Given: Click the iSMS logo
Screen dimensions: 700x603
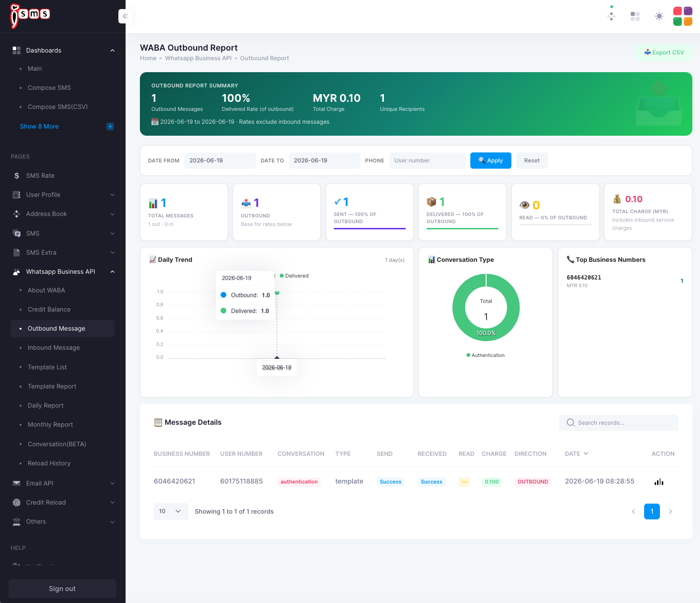Looking at the screenshot, I should point(30,16).
